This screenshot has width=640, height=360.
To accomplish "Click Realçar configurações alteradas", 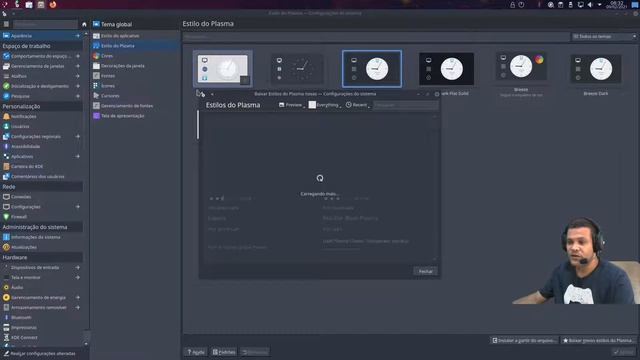I will pos(40,353).
